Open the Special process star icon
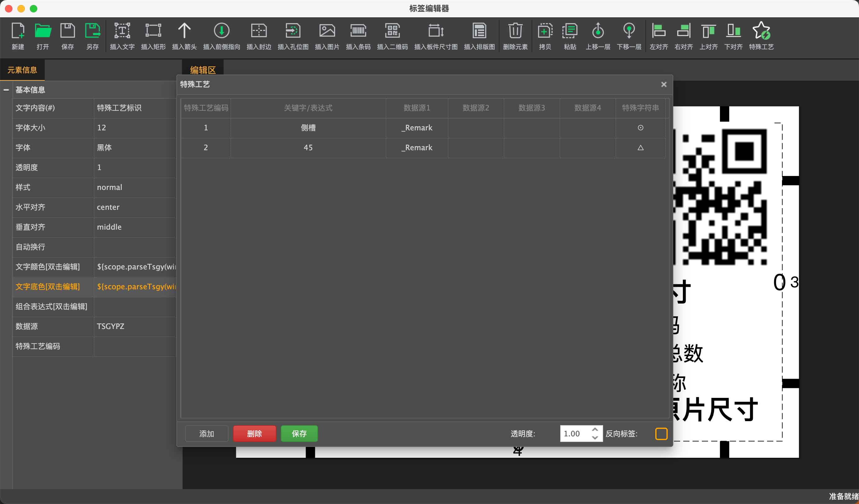Viewport: 859px width, 504px height. tap(761, 31)
